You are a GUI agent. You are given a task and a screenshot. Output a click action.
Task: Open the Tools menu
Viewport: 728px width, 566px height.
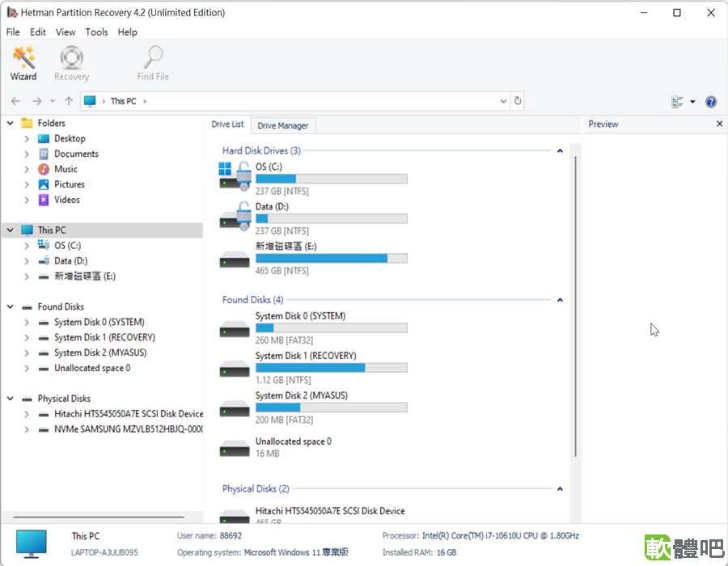click(x=96, y=32)
